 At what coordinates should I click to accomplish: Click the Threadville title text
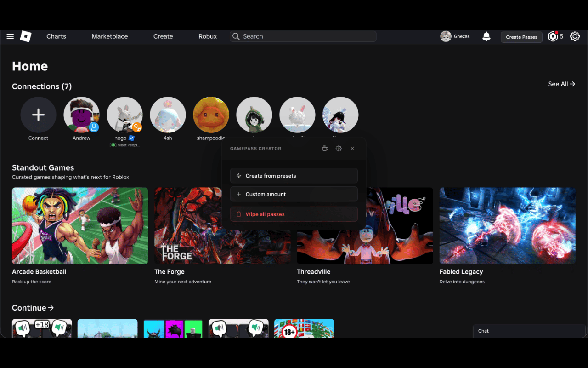click(x=314, y=272)
